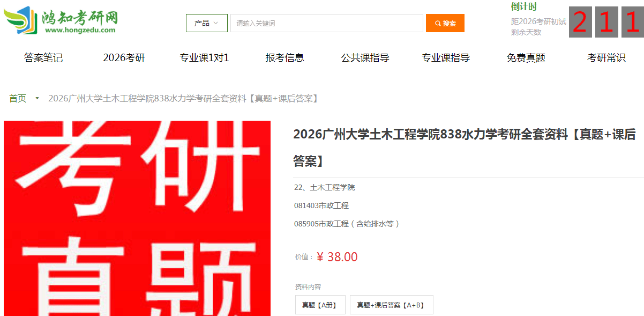Click the keyword search input field

[327, 23]
